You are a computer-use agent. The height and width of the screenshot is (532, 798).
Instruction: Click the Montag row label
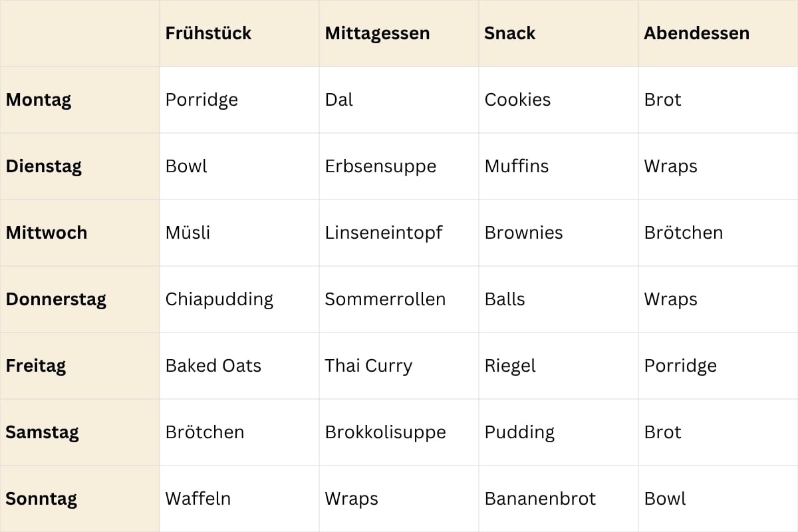[x=39, y=100]
